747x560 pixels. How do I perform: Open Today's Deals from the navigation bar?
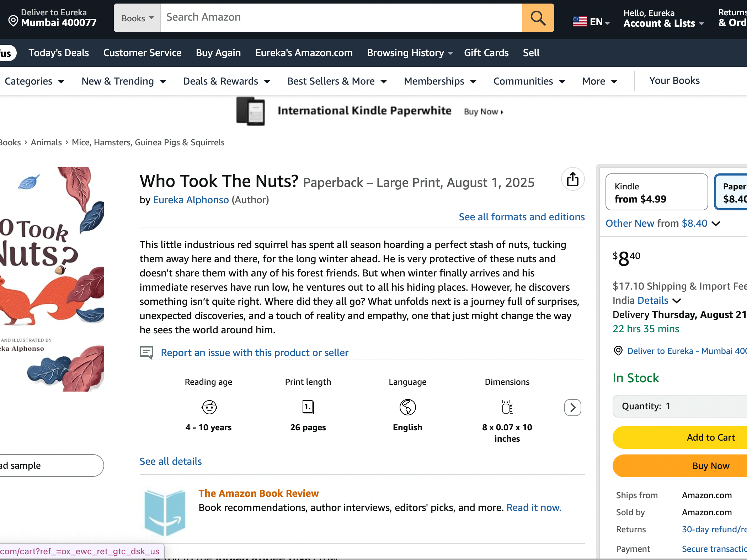[59, 53]
